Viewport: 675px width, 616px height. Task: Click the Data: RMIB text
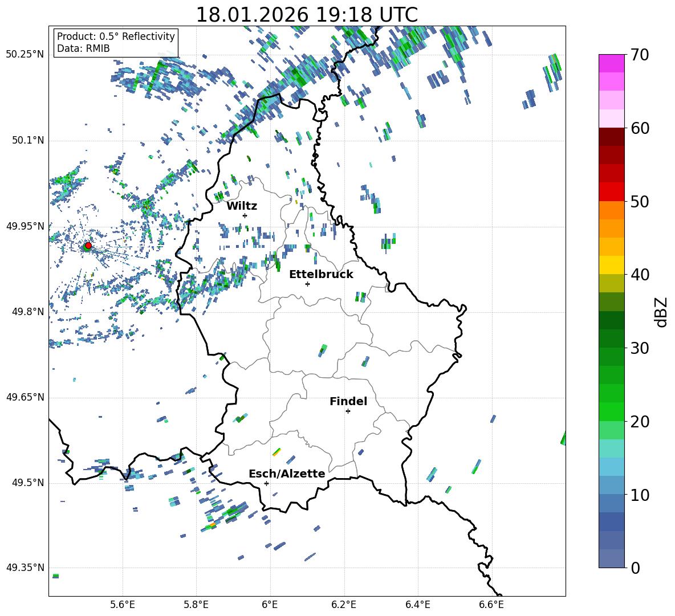(x=83, y=48)
